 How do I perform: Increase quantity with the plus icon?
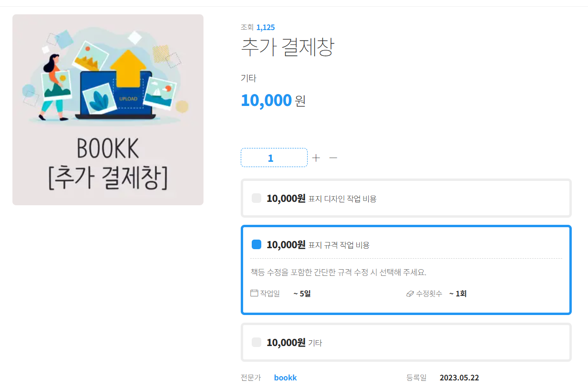(316, 158)
